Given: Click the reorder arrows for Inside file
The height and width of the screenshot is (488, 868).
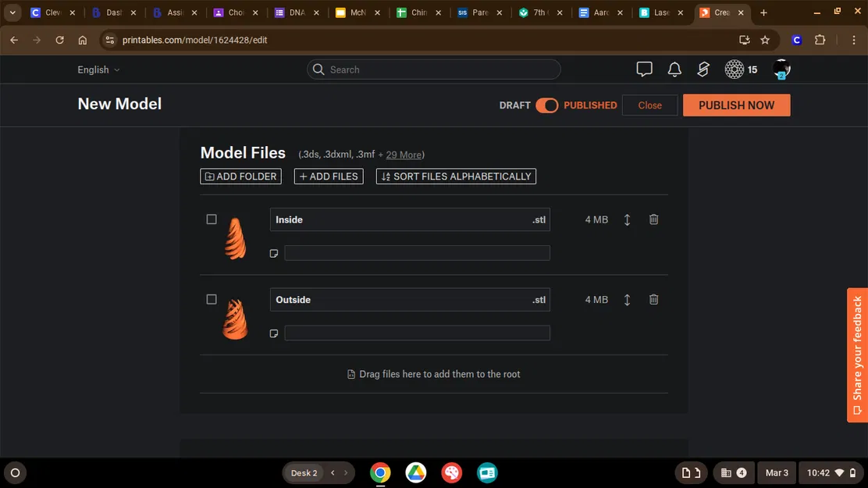Looking at the screenshot, I should click(x=628, y=220).
